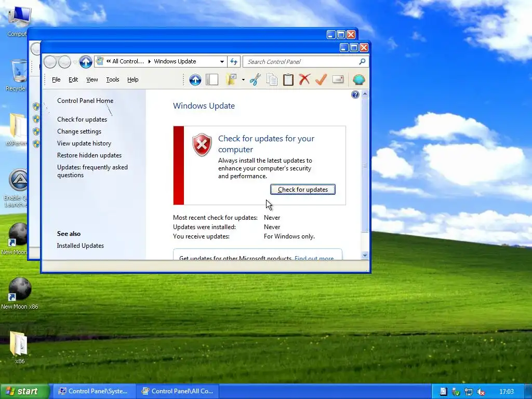Click 'Most recent check for updates:' label

pyautogui.click(x=215, y=218)
